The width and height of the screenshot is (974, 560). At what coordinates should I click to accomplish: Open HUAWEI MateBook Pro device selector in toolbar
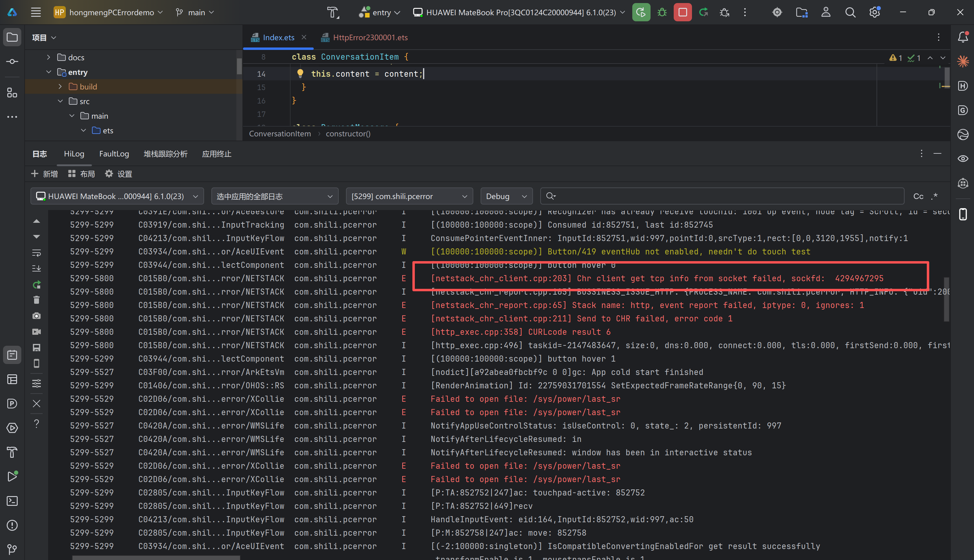coord(519,12)
